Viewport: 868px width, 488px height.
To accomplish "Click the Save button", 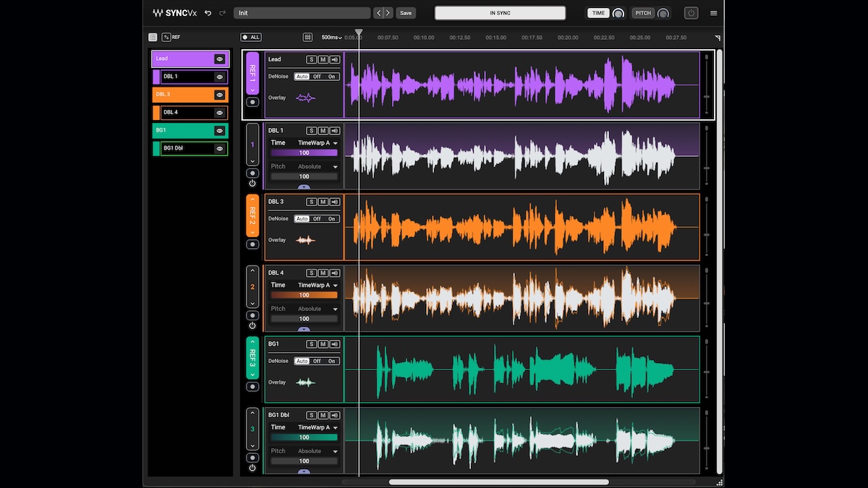I will (x=405, y=12).
